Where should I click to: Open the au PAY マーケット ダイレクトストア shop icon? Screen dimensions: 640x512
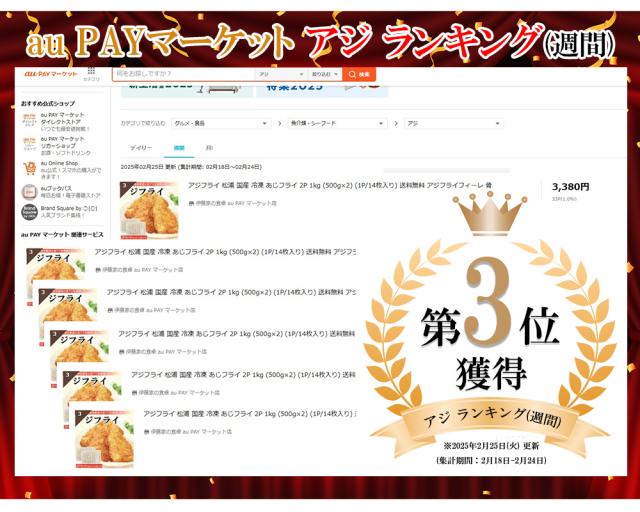point(29,122)
